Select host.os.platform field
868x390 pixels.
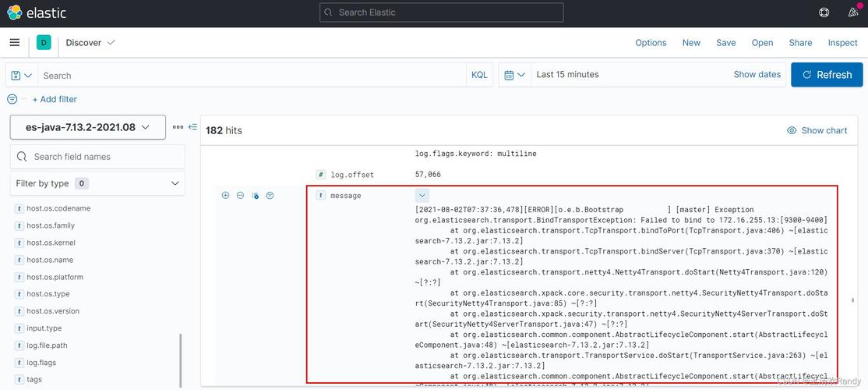point(55,277)
